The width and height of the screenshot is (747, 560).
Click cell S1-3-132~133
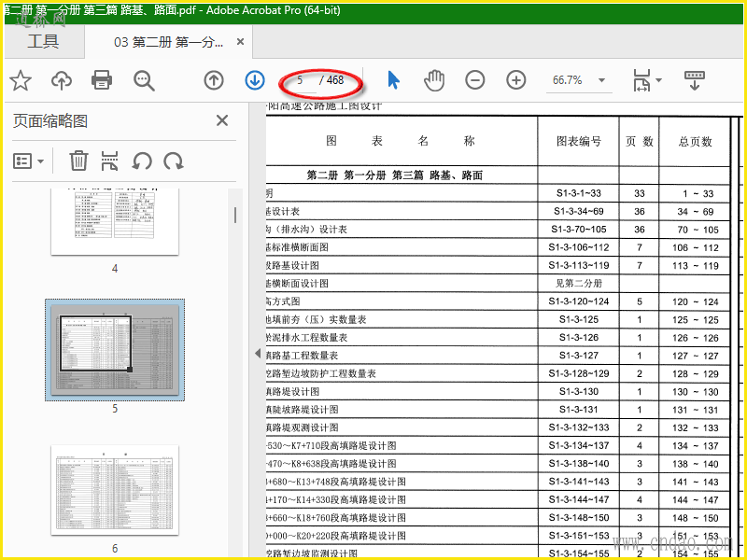(579, 427)
